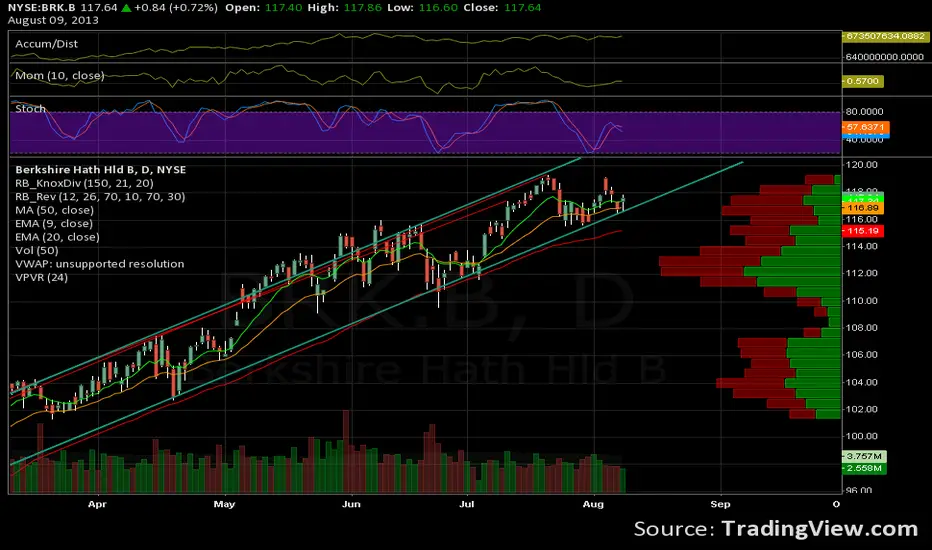Click the May label on time axis

click(224, 504)
